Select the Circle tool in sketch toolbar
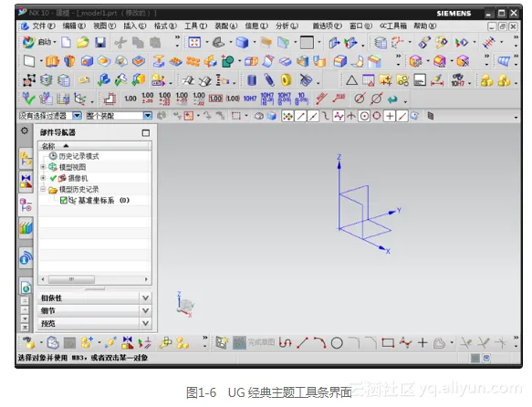Viewport: 532px width, 407px height. click(337, 343)
